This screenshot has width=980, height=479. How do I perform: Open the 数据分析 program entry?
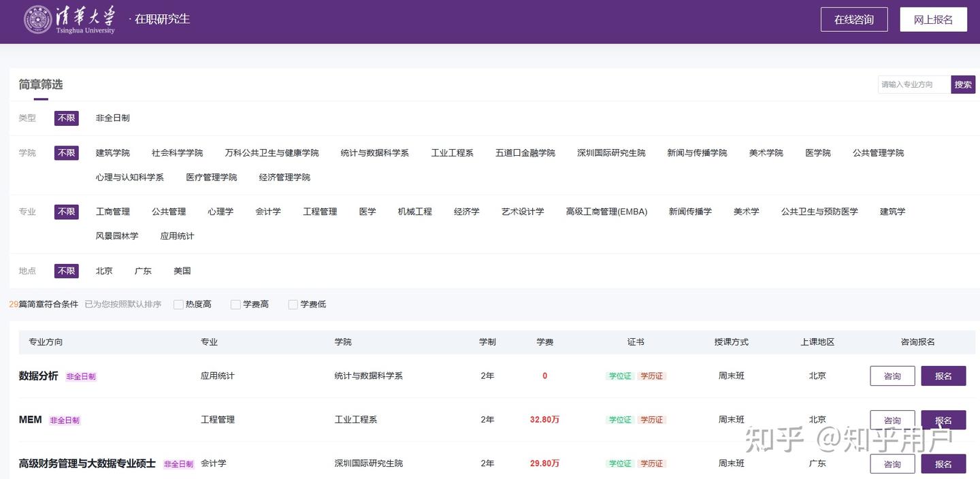(x=39, y=376)
